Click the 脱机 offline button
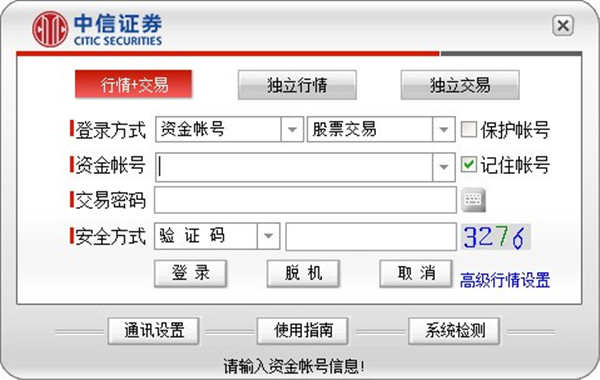The width and height of the screenshot is (600, 380). click(x=303, y=273)
